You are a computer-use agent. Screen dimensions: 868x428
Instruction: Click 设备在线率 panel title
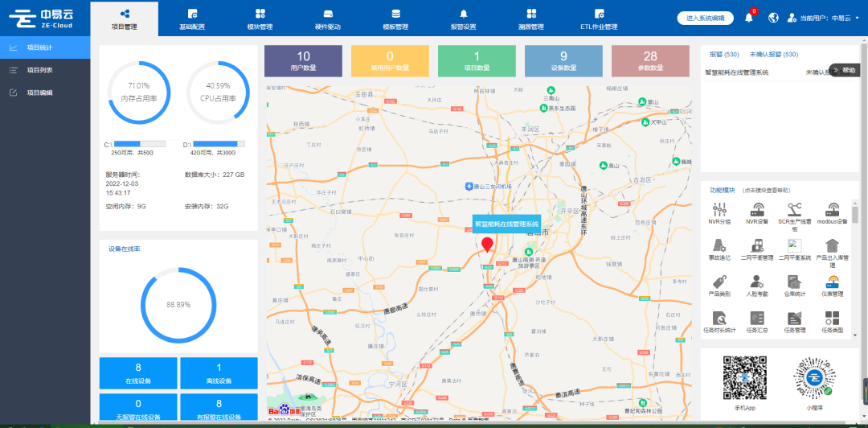coord(124,249)
